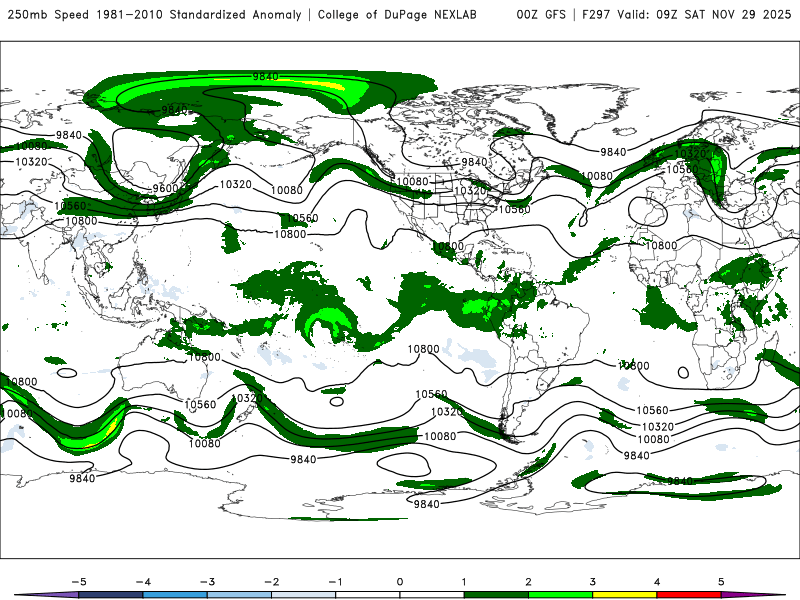
Task: Click the yellow 3 to 4 colorbar segment
Action: [x=624, y=595]
